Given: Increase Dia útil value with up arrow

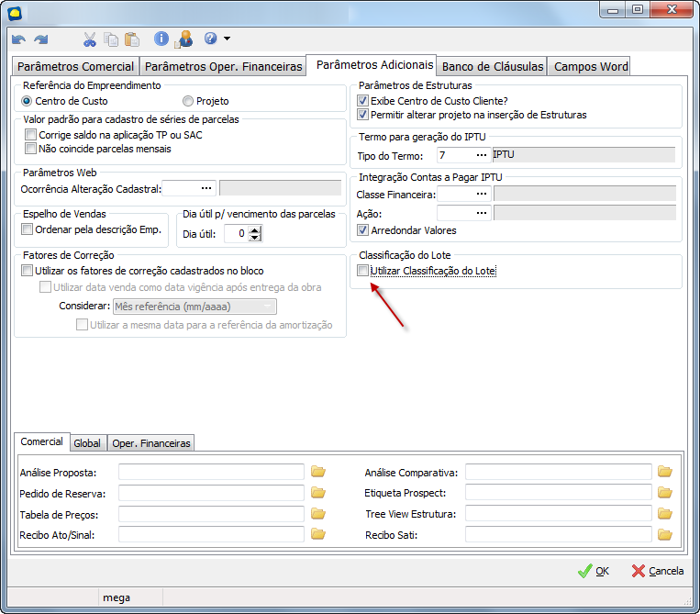Looking at the screenshot, I should [x=255, y=229].
